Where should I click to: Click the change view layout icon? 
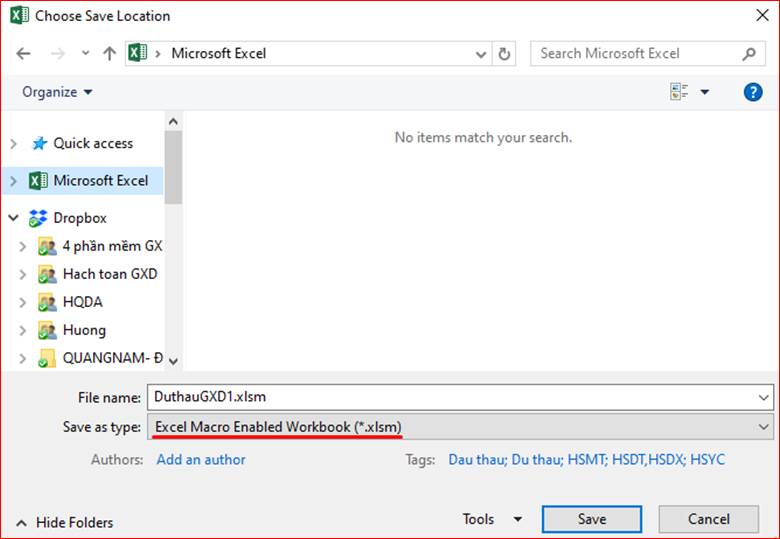point(680,92)
